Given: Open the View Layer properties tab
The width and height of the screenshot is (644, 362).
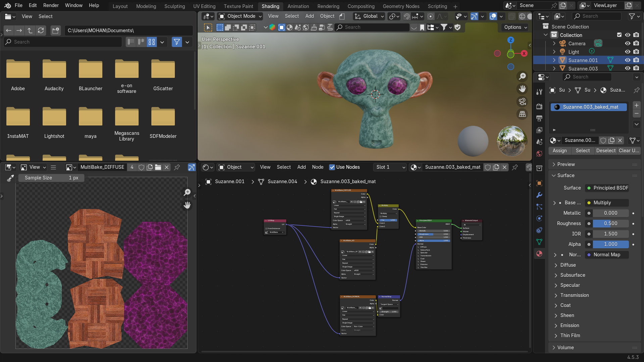Looking at the screenshot, I should click(539, 130).
